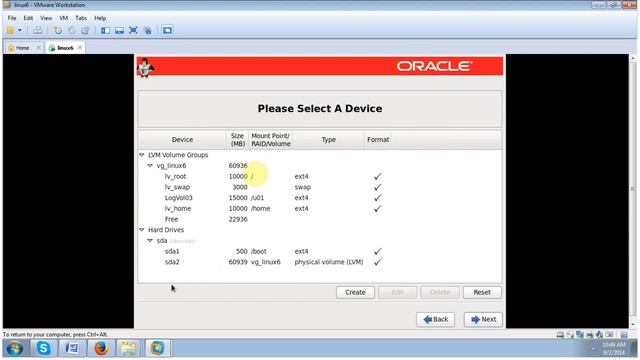Click the CD/DVD status bar icon
This screenshot has width=640, height=360.
pyautogui.click(x=570, y=335)
